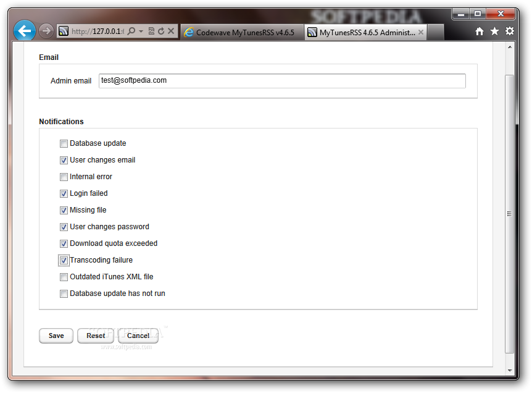Enable the Database update notification

[x=64, y=144]
